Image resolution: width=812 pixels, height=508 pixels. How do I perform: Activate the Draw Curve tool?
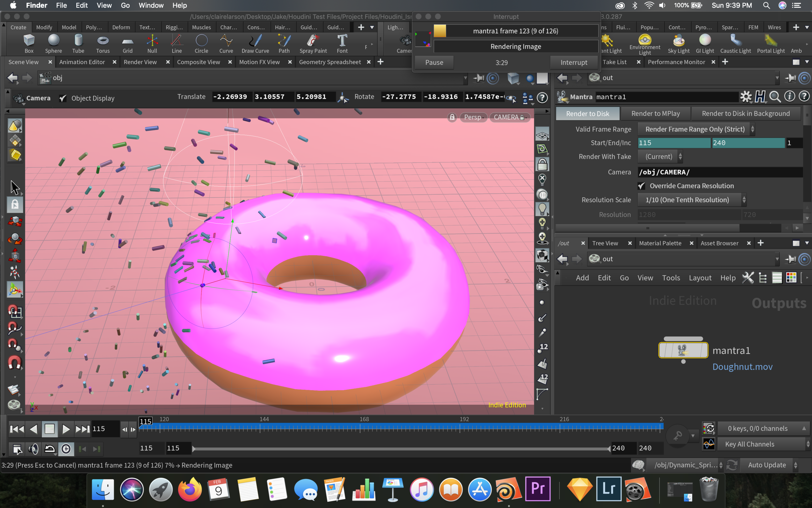tap(255, 44)
